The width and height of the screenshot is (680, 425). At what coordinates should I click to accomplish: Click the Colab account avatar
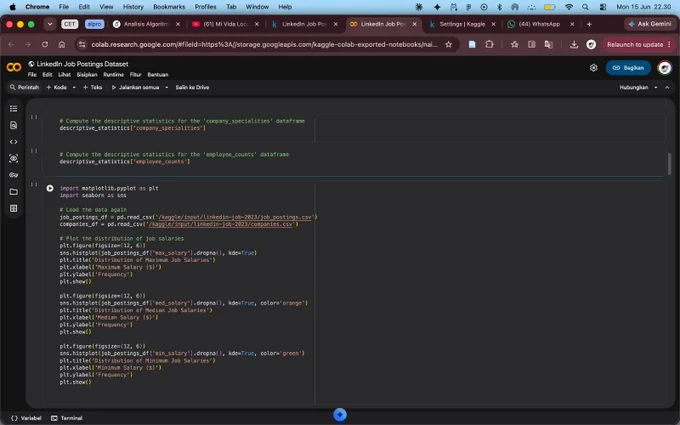pos(664,68)
